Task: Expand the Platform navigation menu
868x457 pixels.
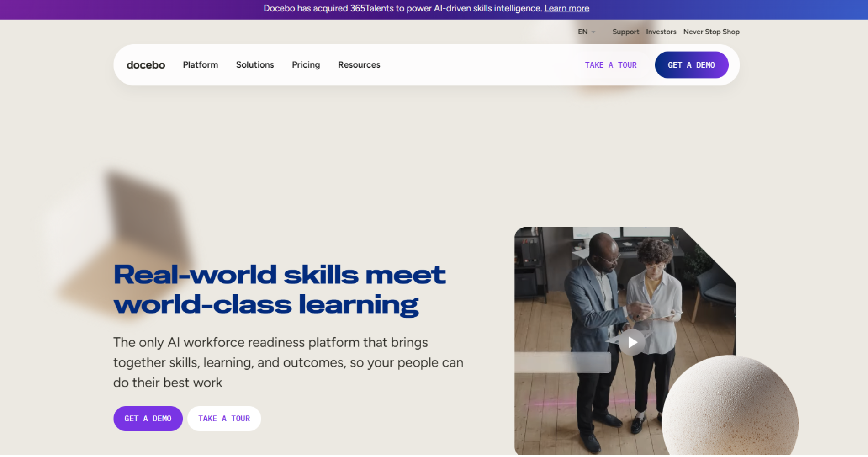Action: (x=200, y=65)
